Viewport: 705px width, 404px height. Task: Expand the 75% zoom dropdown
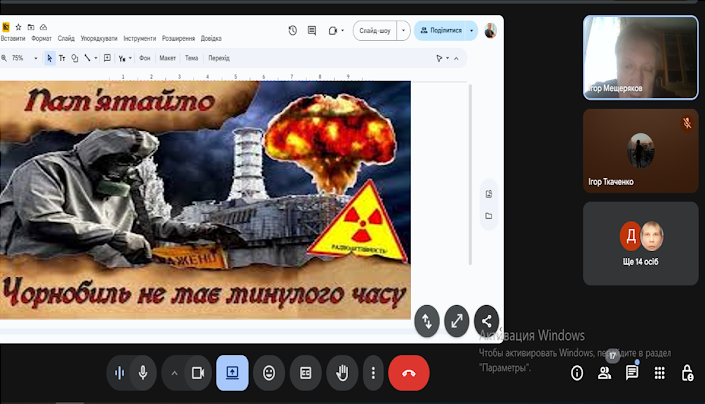click(x=36, y=58)
